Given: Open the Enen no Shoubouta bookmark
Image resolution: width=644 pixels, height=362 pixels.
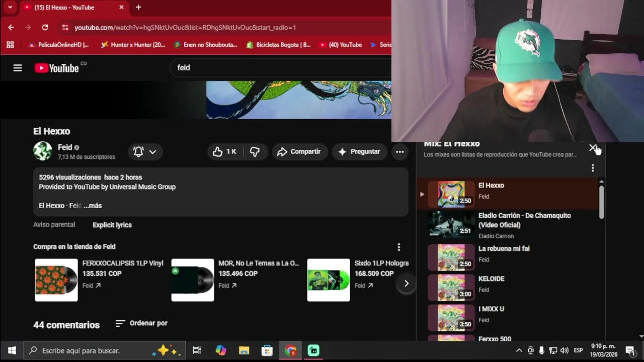Looking at the screenshot, I should pos(205,45).
